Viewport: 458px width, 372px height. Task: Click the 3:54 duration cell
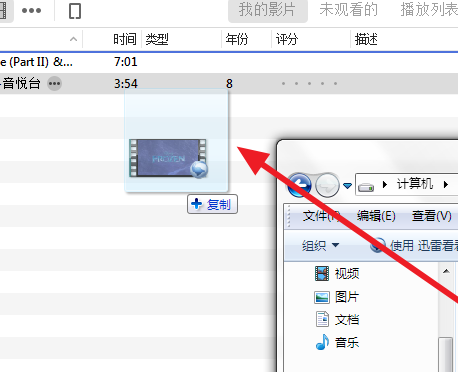[126, 83]
